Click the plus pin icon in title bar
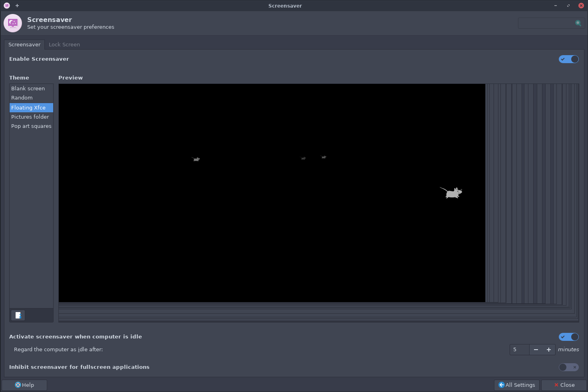588x392 pixels. coord(17,6)
